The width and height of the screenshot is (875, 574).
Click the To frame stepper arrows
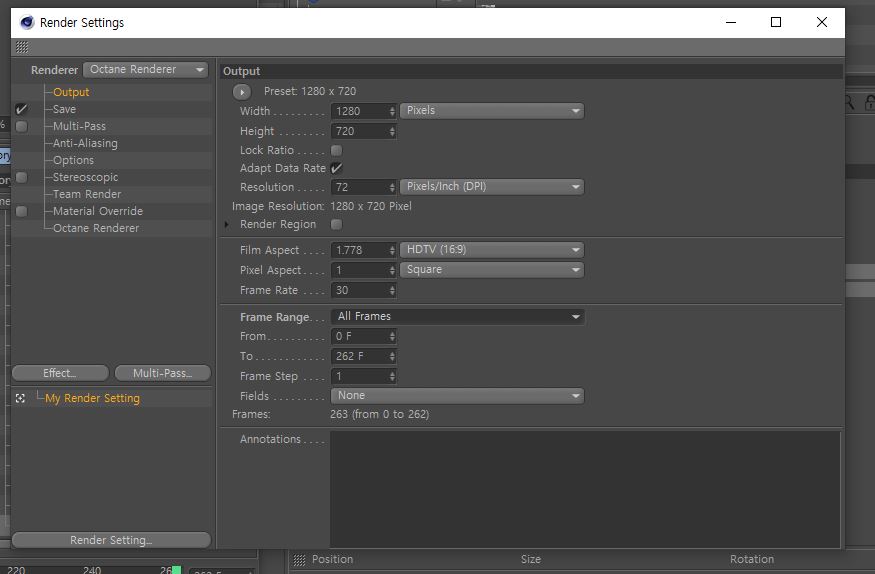pos(392,356)
